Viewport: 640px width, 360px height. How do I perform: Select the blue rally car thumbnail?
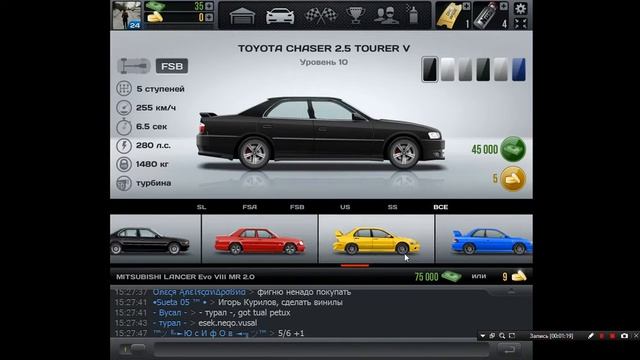coord(484,239)
